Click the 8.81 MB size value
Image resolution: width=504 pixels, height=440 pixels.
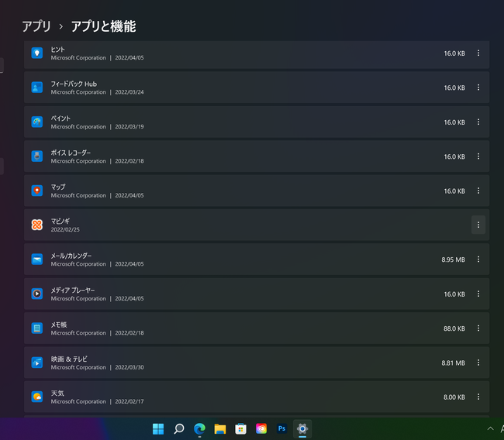tap(453, 363)
